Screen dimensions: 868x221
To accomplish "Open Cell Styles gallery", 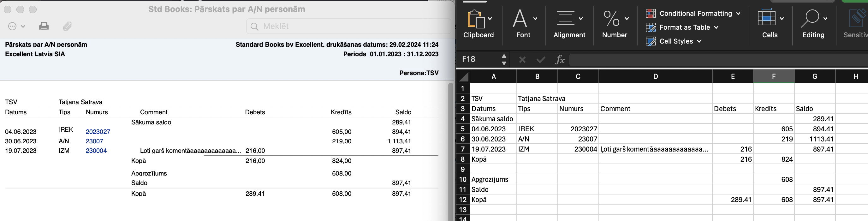I will tap(674, 41).
